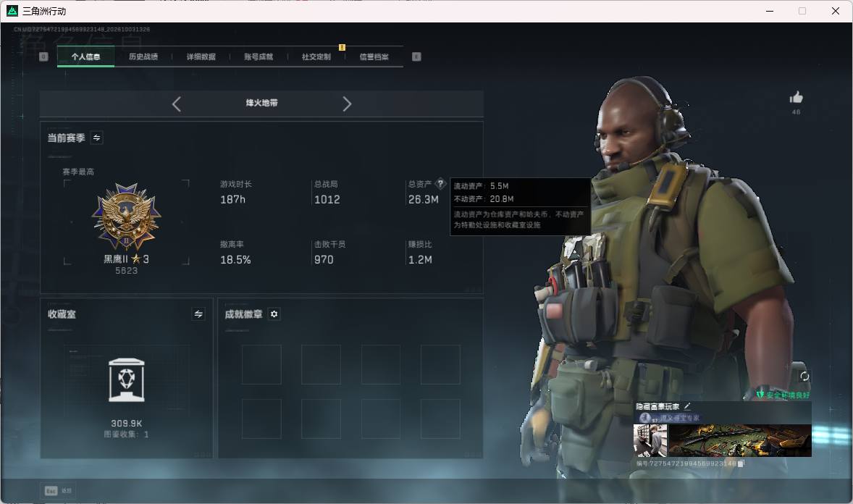Click the 个人信息 tab
853x504 pixels.
pyautogui.click(x=85, y=56)
